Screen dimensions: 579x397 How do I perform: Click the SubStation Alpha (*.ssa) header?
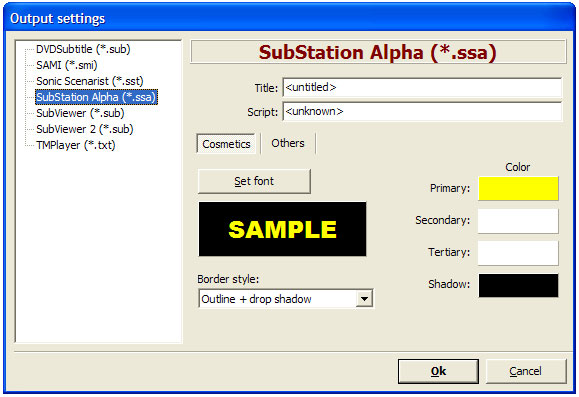pos(378,52)
